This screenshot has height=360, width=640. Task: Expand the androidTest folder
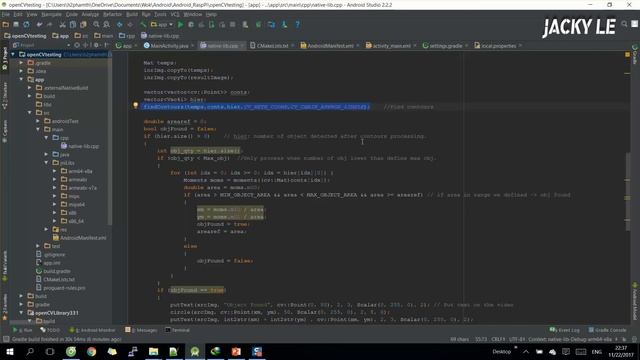(x=38, y=121)
